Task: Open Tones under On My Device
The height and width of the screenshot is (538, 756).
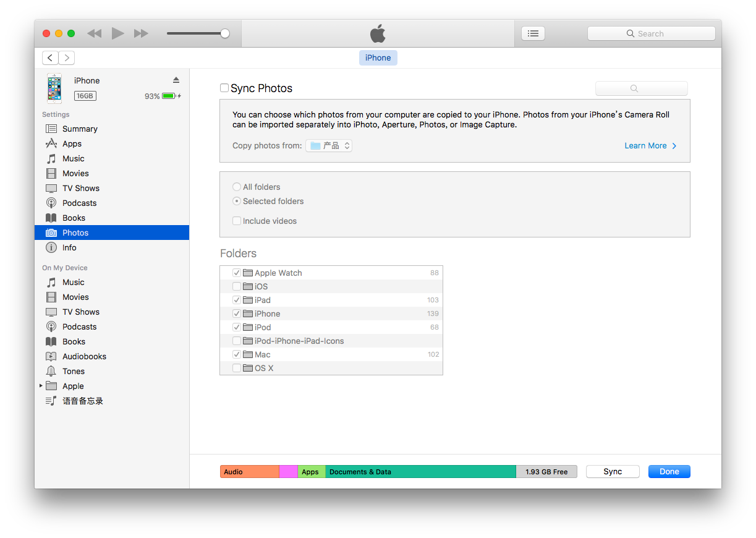Action: 73,371
